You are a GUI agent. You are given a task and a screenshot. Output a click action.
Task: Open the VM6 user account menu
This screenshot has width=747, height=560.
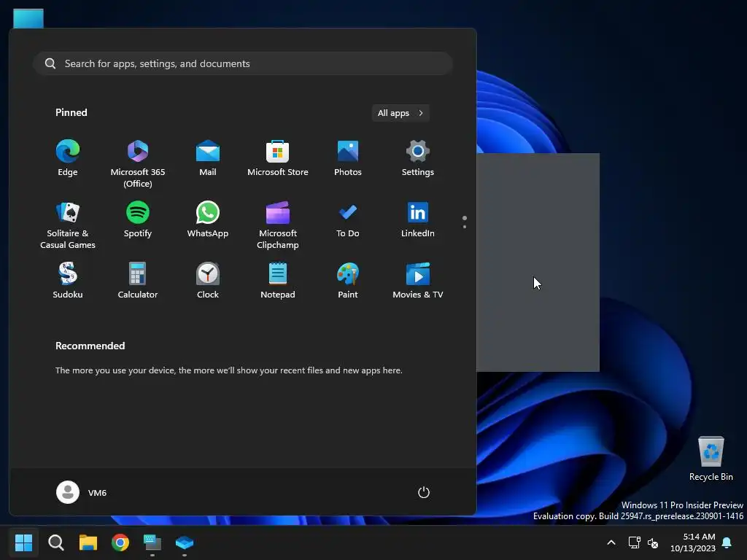(82, 492)
